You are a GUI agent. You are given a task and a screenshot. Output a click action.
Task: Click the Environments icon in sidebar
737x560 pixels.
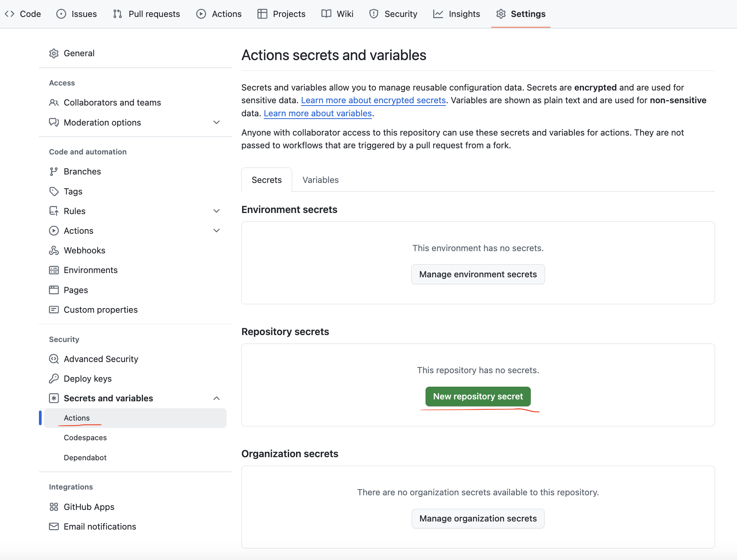coord(54,270)
